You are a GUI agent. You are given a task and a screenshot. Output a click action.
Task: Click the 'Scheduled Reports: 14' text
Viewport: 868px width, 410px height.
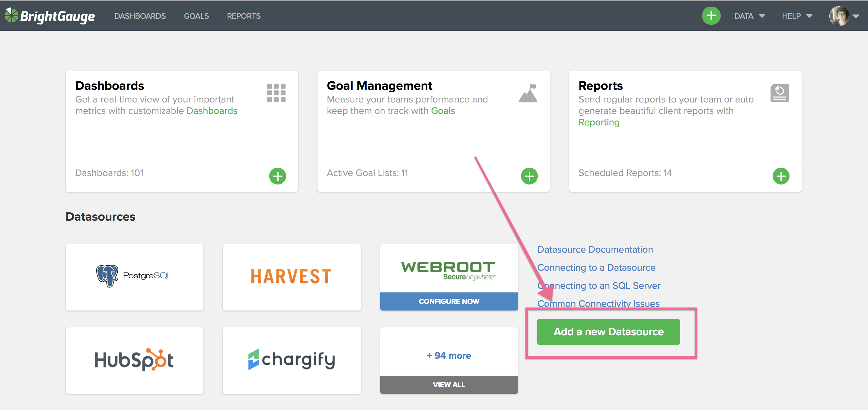(625, 173)
